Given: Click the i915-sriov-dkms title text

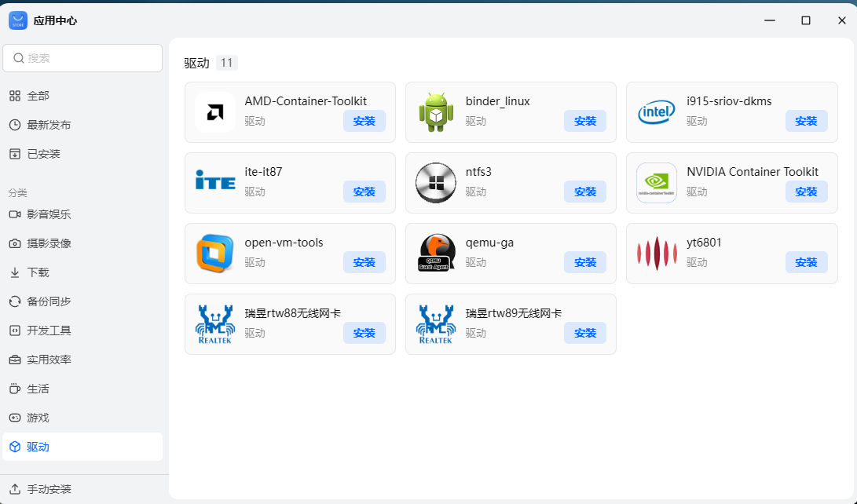Looking at the screenshot, I should (729, 101).
